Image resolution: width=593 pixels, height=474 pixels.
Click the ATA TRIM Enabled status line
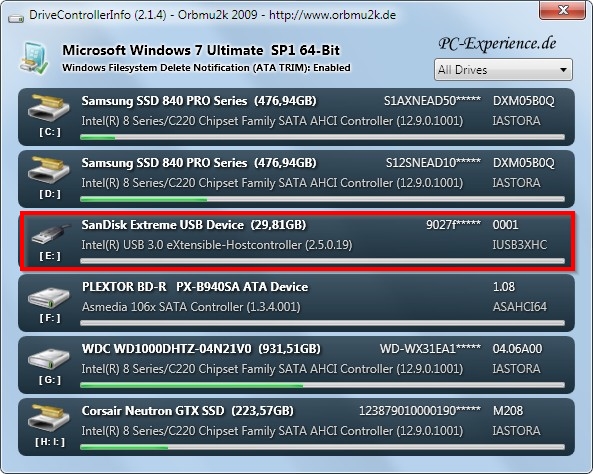(206, 68)
